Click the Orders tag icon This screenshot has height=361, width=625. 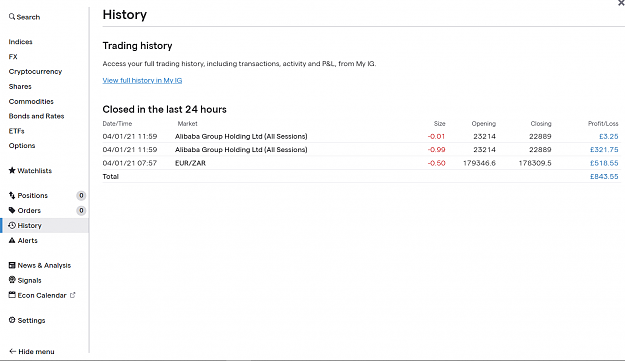[x=12, y=210]
